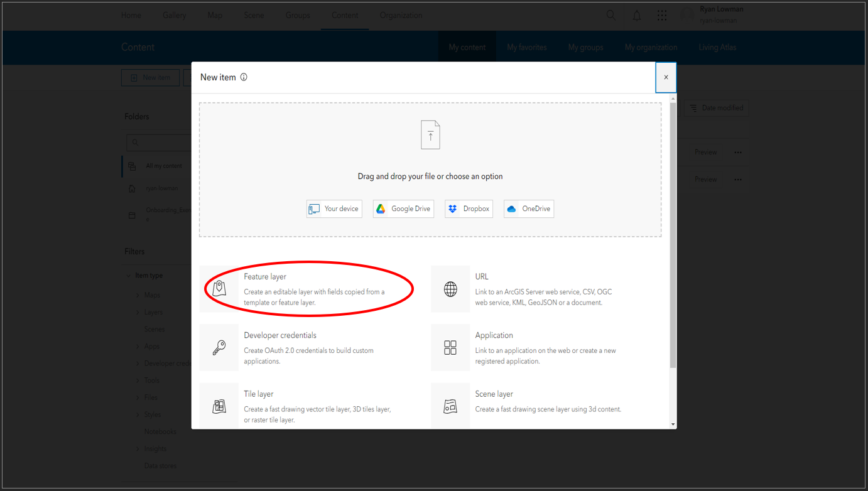
Task: Click the Developer credentials key icon
Action: 219,347
